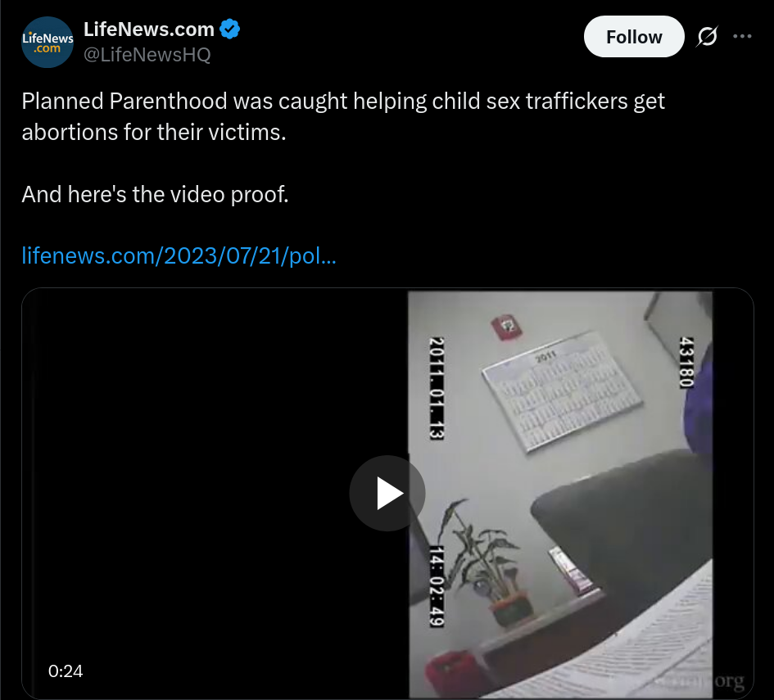Viewport: 774px width, 700px height.
Task: Open the LifeNews.com profile avatar
Action: tap(48, 43)
